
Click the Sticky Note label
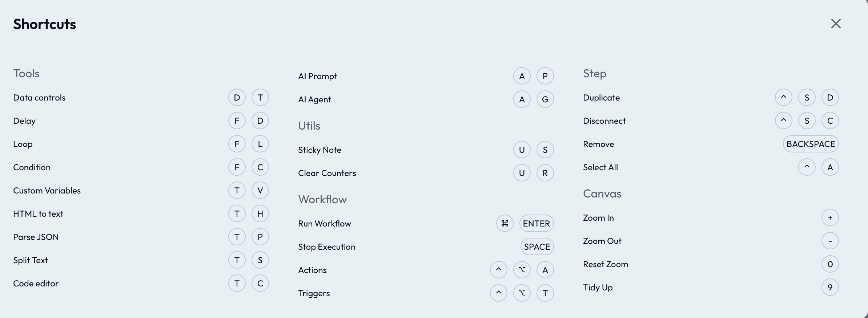pyautogui.click(x=320, y=150)
